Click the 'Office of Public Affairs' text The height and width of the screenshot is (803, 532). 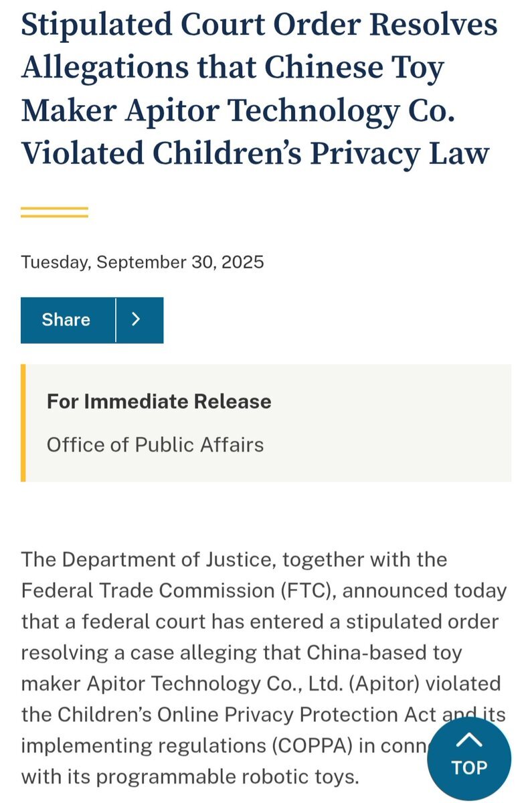pyautogui.click(x=155, y=444)
